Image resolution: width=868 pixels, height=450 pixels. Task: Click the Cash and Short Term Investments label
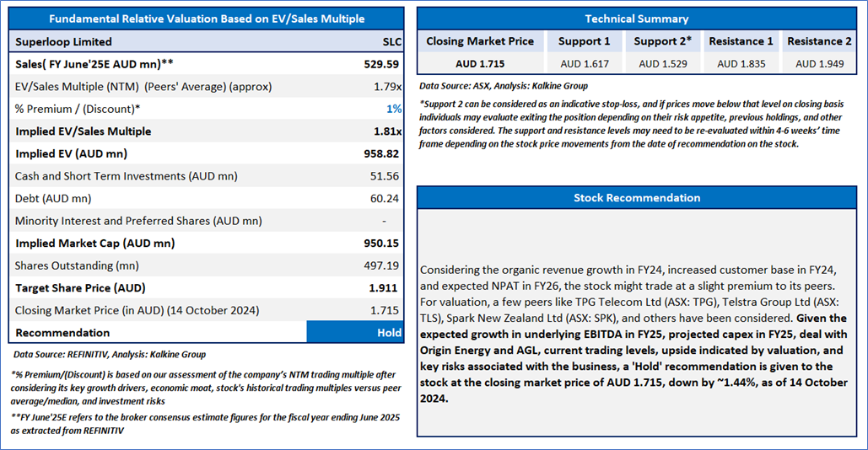click(x=127, y=176)
